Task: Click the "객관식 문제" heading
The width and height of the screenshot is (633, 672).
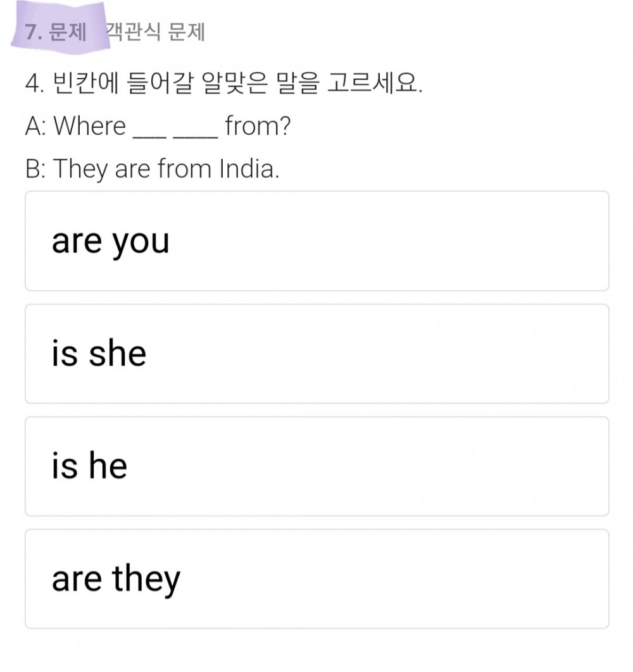Action: point(156,32)
